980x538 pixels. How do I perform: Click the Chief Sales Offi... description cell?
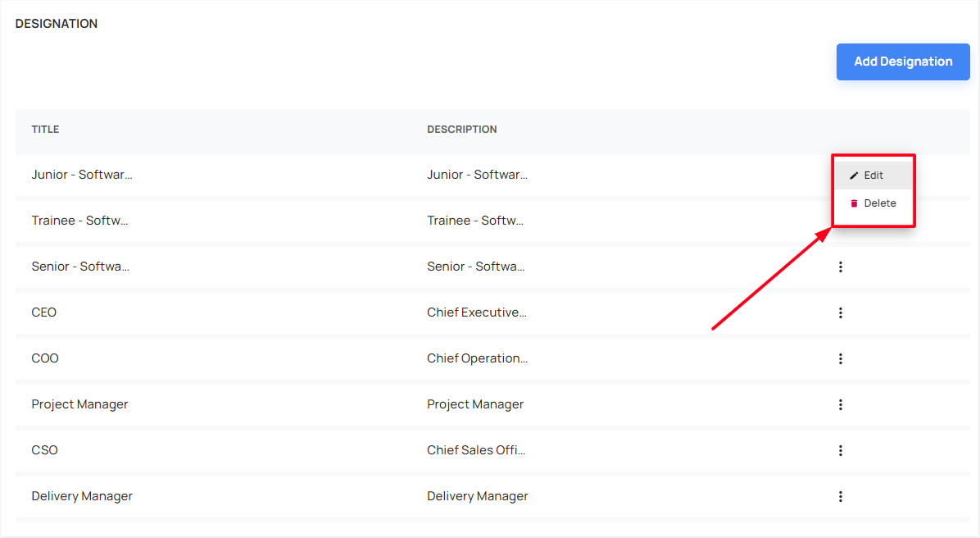476,449
